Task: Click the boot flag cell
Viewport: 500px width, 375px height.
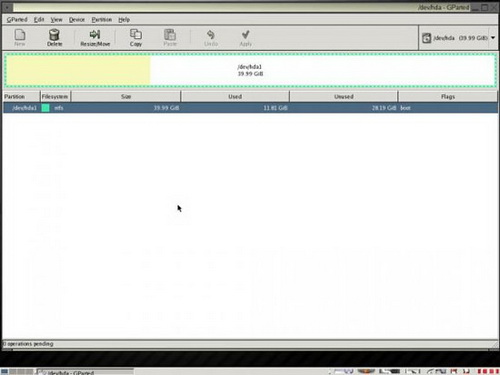Action: [x=405, y=108]
